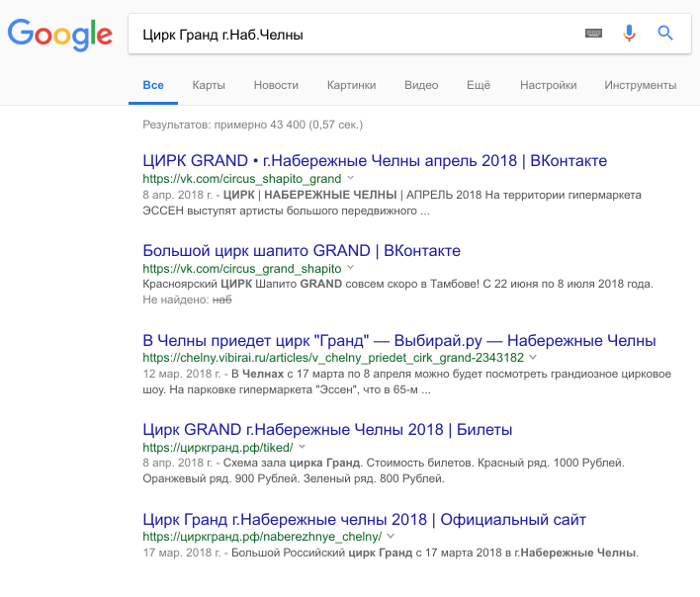Open Инструменты search tools
The height and width of the screenshot is (597, 700).
point(640,85)
